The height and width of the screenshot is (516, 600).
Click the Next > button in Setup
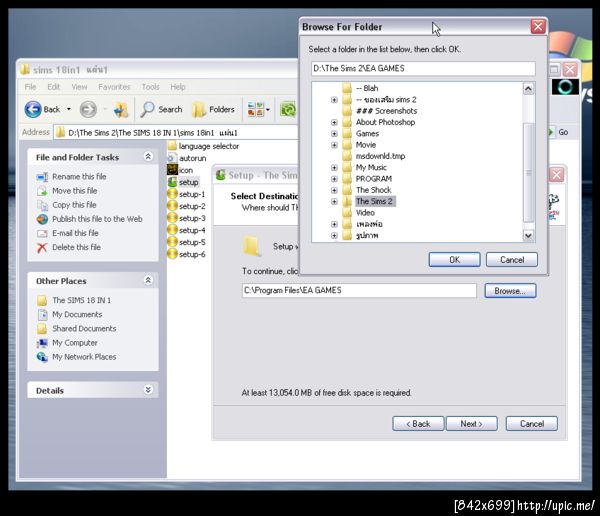471,424
